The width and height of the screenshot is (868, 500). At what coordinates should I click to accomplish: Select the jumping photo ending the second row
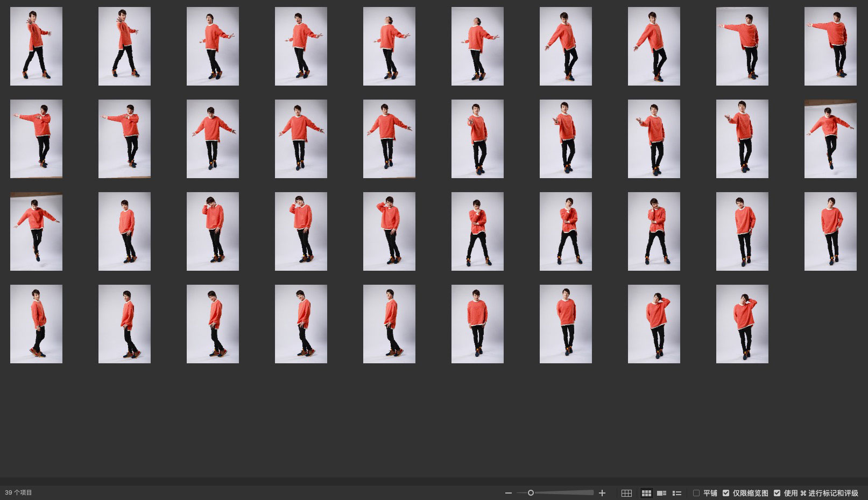coord(830,139)
